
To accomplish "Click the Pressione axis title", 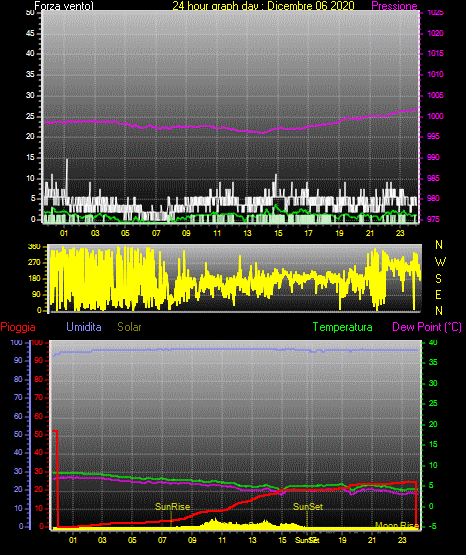I will (x=394, y=6).
